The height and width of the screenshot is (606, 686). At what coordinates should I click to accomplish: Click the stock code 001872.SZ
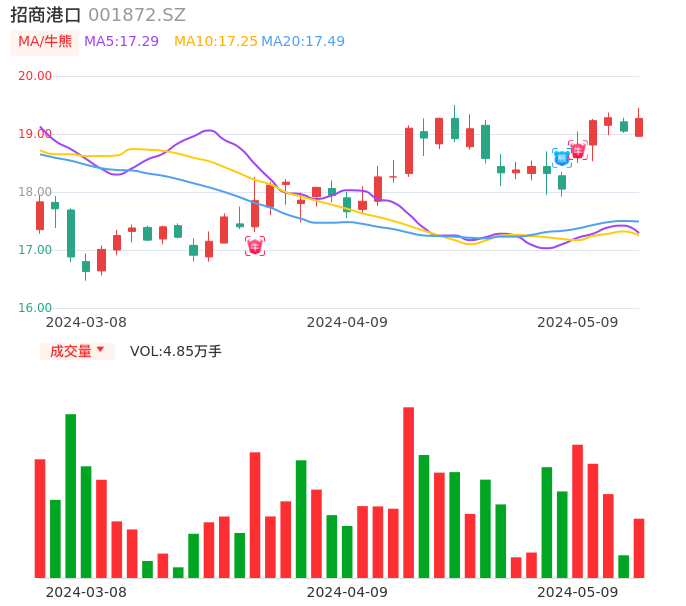pos(137,15)
